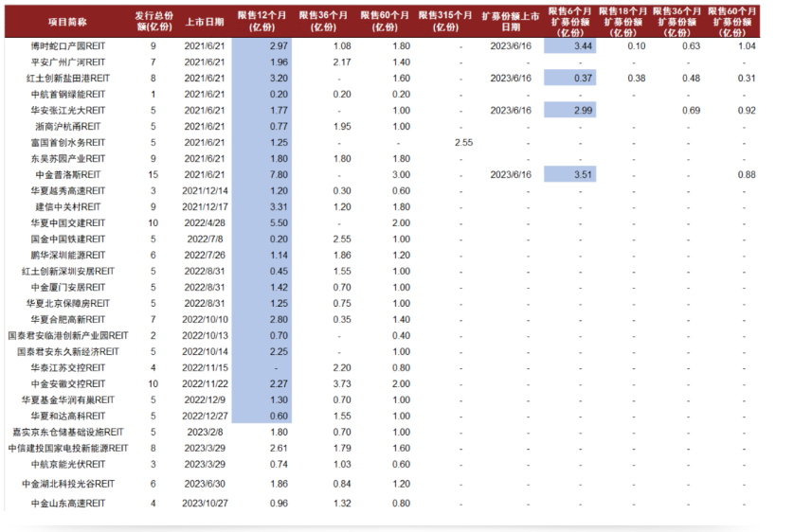Screen dimensions: 794x532
Task: Select the row name 华安张江光大REIT
Action: tap(68, 110)
